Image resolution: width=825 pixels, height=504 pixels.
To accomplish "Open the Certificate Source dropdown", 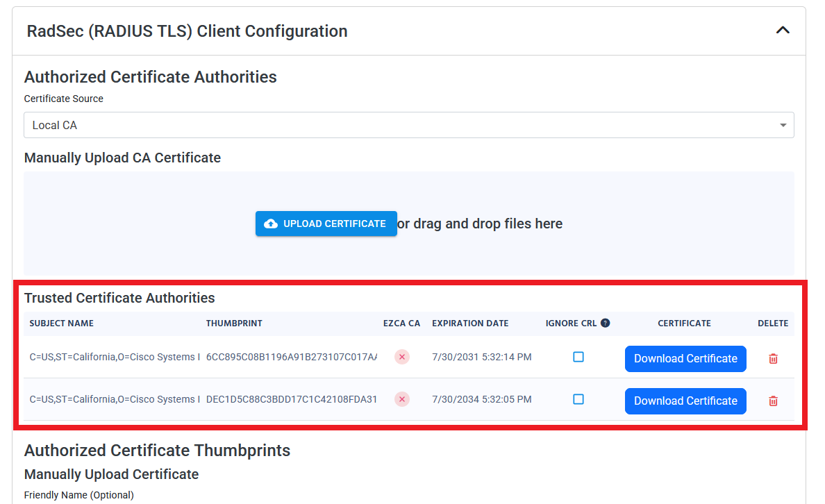I will (x=409, y=125).
